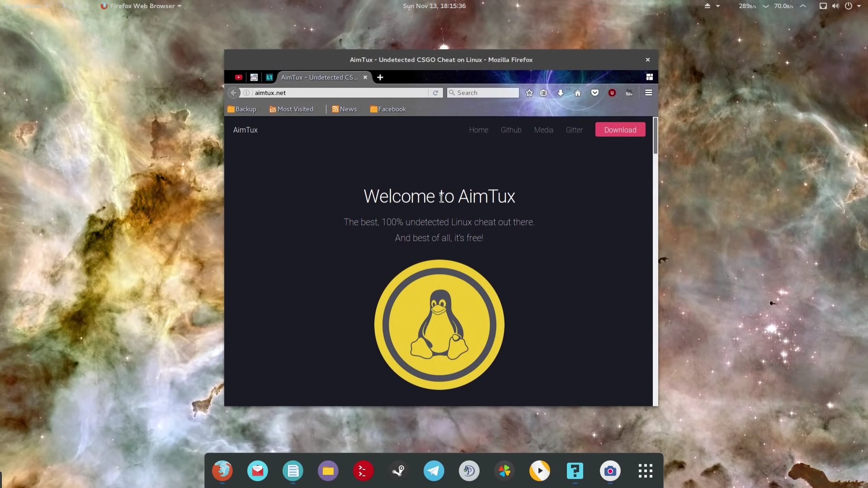The image size is (868, 488).
Task: Click the YouTube extension toolbar icon
Action: (629, 93)
